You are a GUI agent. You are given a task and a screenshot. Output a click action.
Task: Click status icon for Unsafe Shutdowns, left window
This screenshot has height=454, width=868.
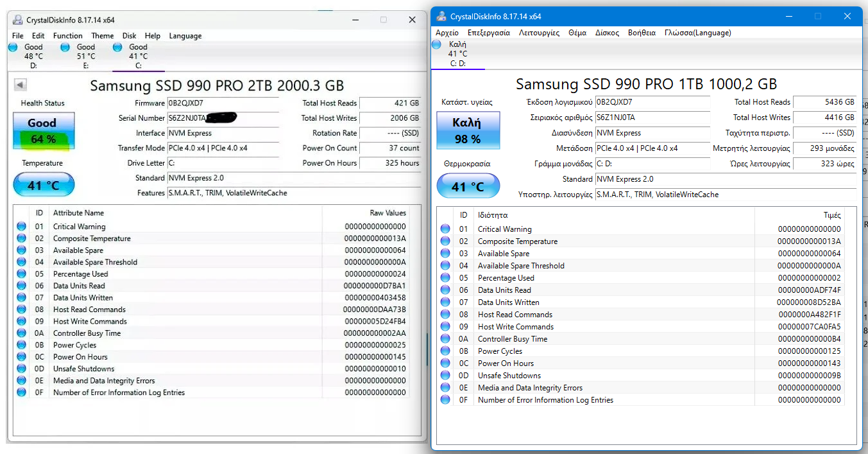22,369
